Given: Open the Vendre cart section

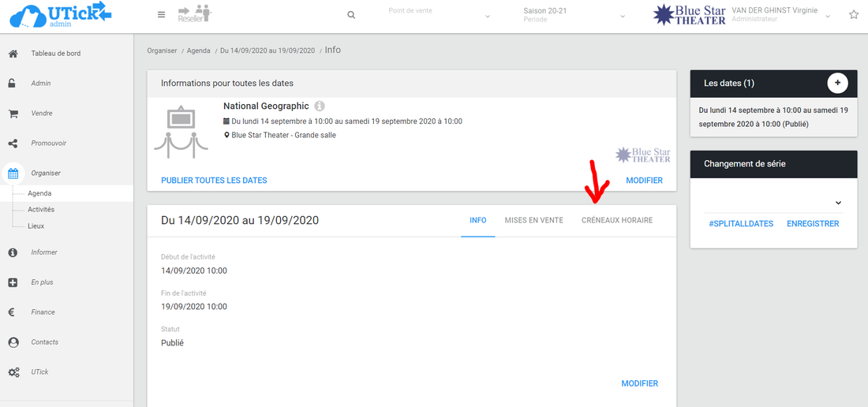Looking at the screenshot, I should (41, 114).
